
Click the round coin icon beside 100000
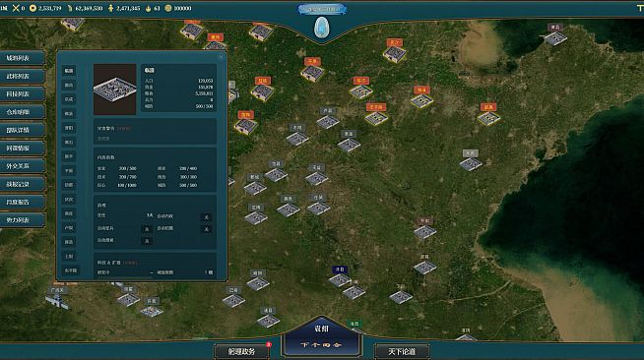(x=168, y=8)
